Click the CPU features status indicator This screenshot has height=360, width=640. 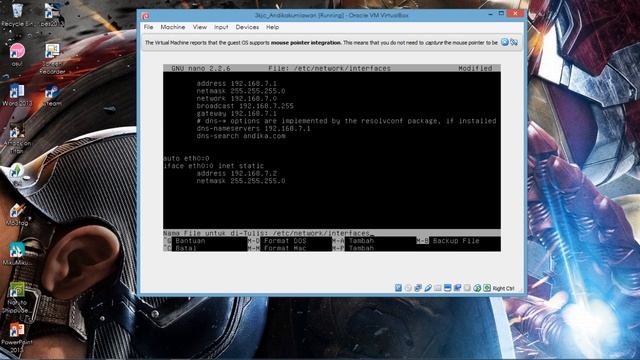click(x=467, y=288)
